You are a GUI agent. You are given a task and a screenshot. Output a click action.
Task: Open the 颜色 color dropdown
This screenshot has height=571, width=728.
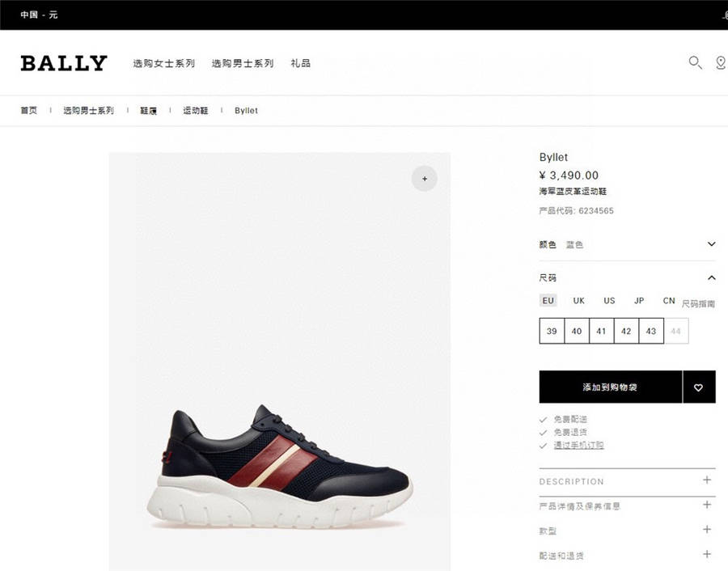coord(627,244)
